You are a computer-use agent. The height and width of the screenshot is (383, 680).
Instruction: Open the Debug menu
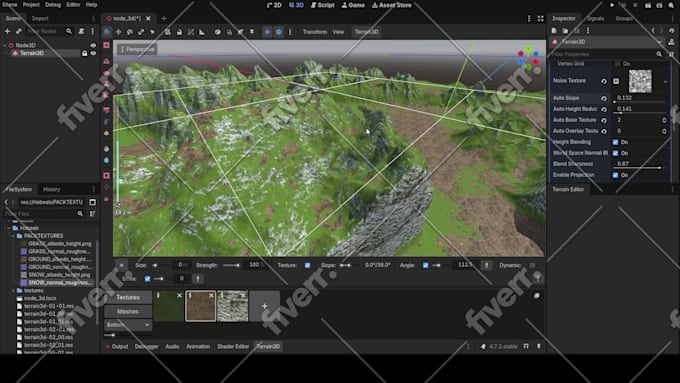[53, 5]
